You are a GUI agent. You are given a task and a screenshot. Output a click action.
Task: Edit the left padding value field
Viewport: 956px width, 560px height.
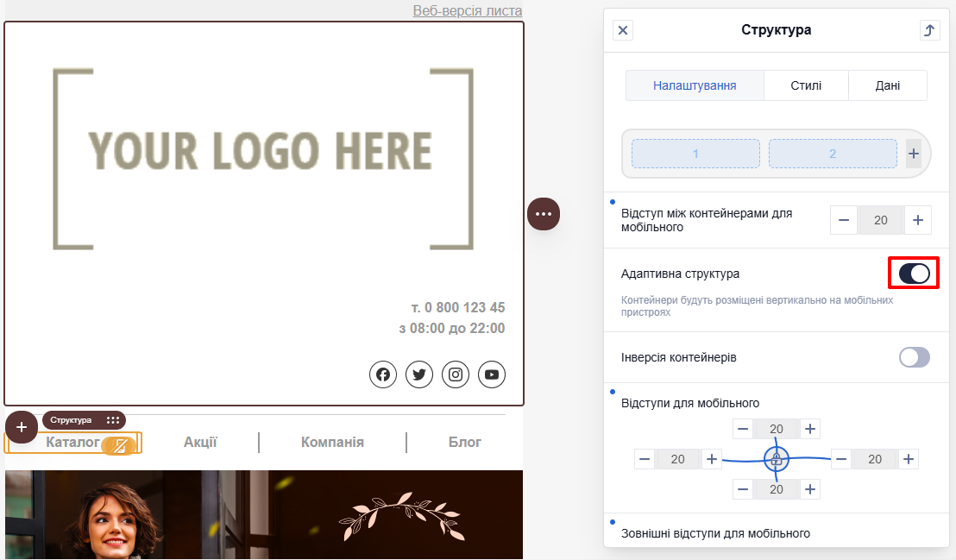678,459
